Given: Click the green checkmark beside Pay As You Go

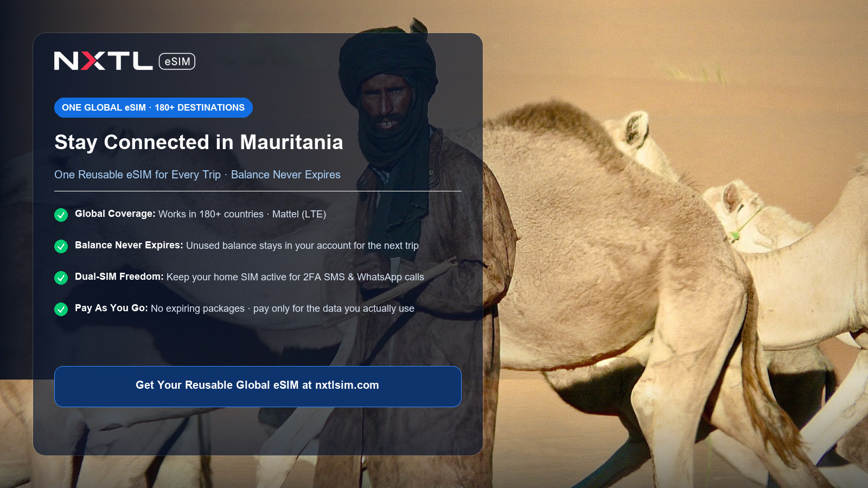Looking at the screenshot, I should click(x=61, y=309).
